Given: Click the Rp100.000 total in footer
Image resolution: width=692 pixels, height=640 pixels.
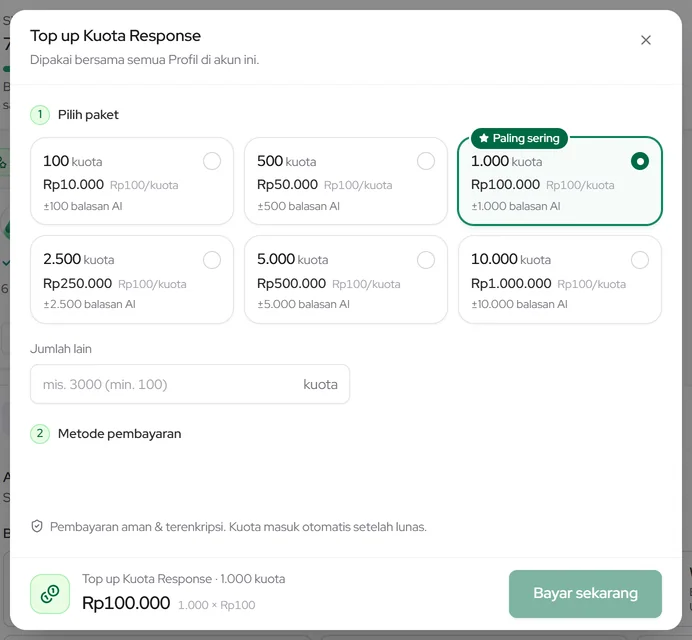Looking at the screenshot, I should [126, 603].
